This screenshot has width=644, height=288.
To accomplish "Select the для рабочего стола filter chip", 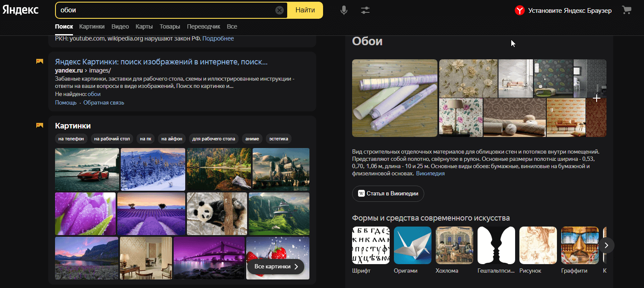I will [214, 139].
